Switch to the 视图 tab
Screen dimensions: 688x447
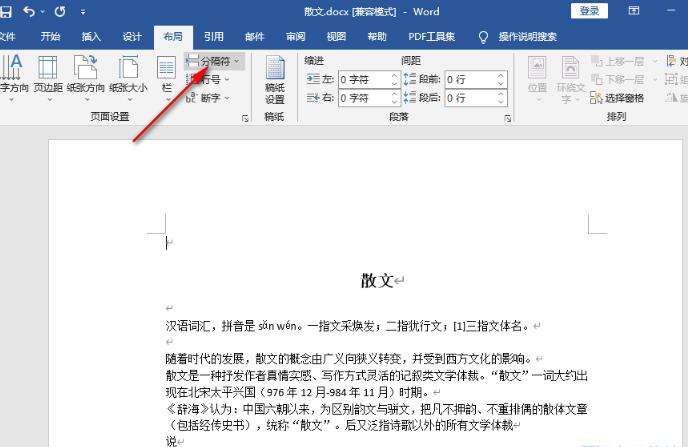336,36
